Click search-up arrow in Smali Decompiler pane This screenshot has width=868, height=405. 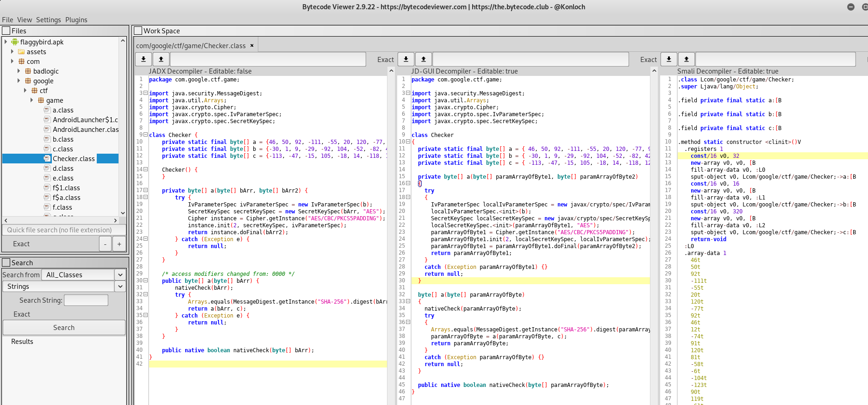tap(686, 59)
